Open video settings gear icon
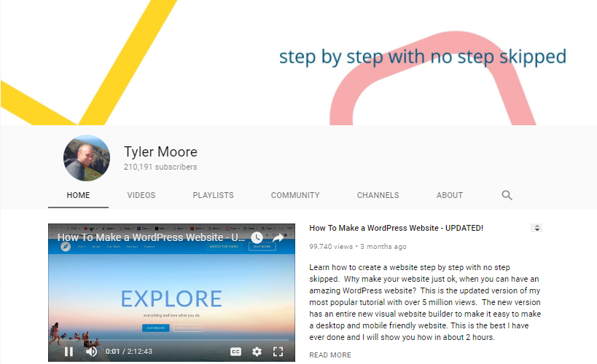This screenshot has width=597, height=364. [257, 352]
